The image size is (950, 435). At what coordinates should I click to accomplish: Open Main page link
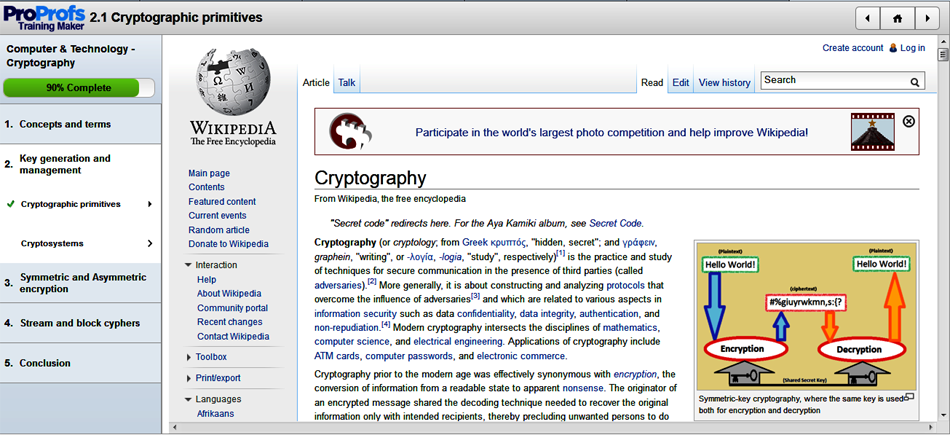click(x=209, y=173)
